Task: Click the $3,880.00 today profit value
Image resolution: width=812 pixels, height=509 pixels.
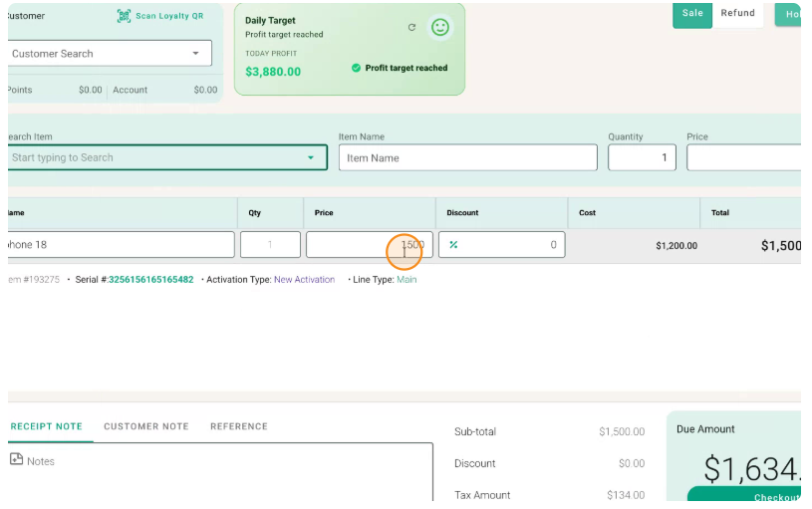Action: [x=273, y=72]
